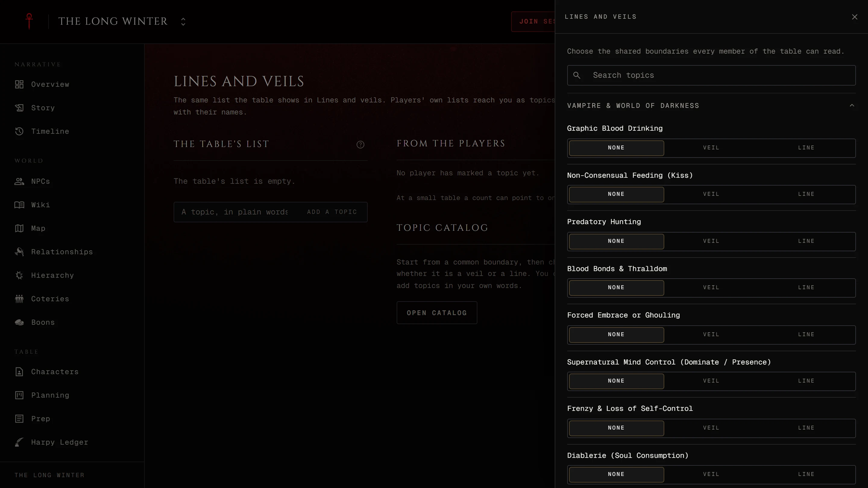The width and height of the screenshot is (868, 488).
Task: Set Predatory Hunting to Veil
Action: (x=711, y=241)
